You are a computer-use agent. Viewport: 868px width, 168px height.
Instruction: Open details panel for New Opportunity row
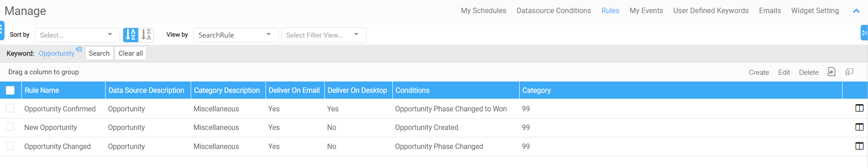859,127
